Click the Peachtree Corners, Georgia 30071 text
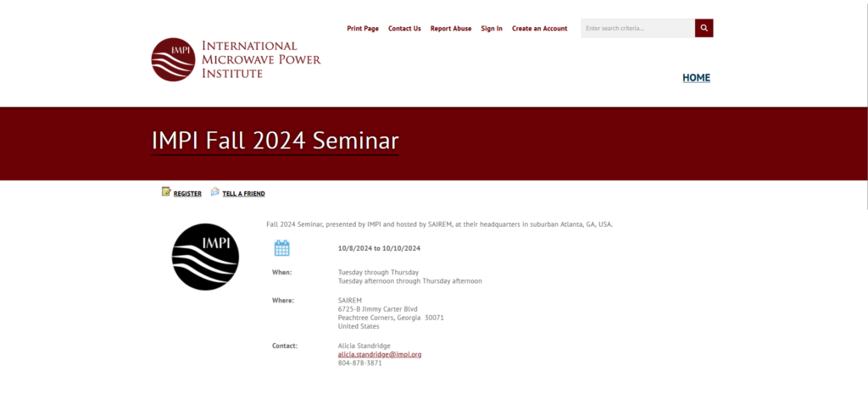868x393 pixels. coord(390,318)
